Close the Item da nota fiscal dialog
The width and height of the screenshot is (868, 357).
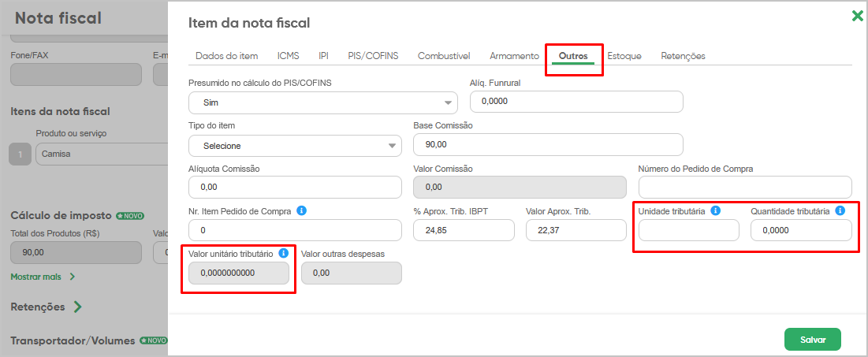tap(857, 16)
